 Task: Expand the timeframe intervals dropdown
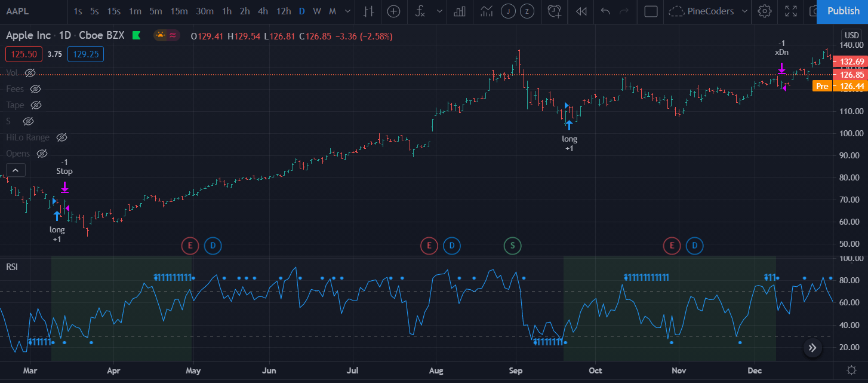(x=348, y=11)
